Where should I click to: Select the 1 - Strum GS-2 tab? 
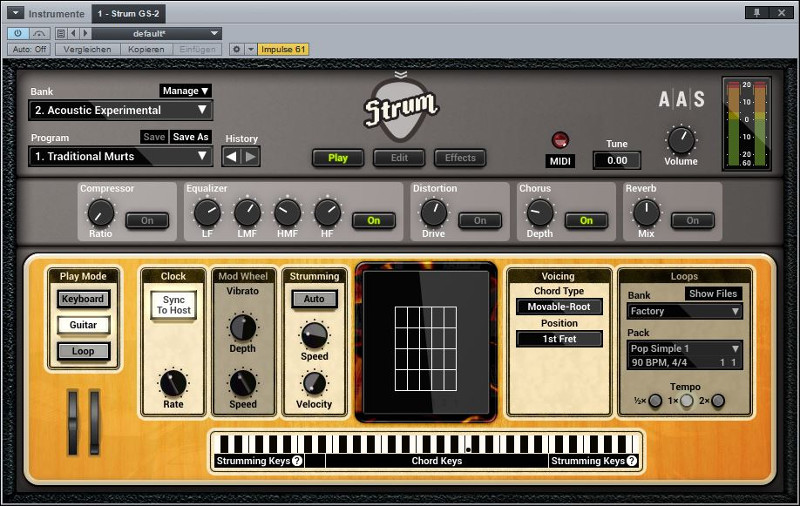(x=129, y=13)
